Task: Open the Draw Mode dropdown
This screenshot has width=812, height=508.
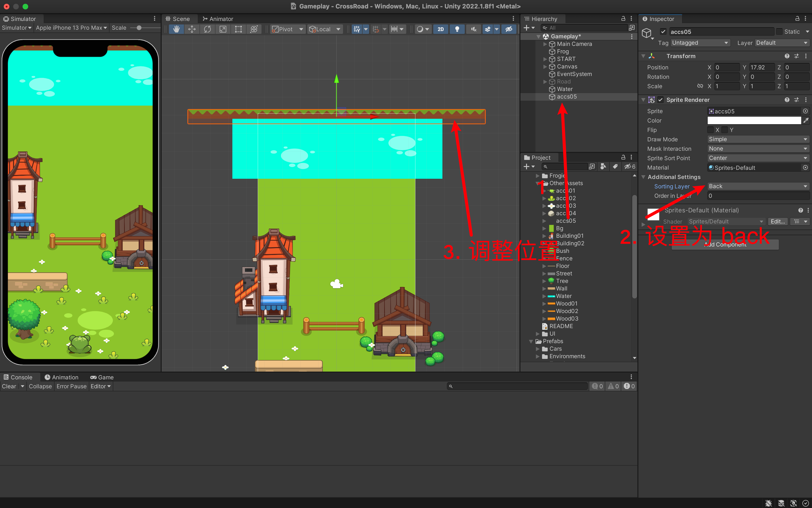Action: coord(758,139)
